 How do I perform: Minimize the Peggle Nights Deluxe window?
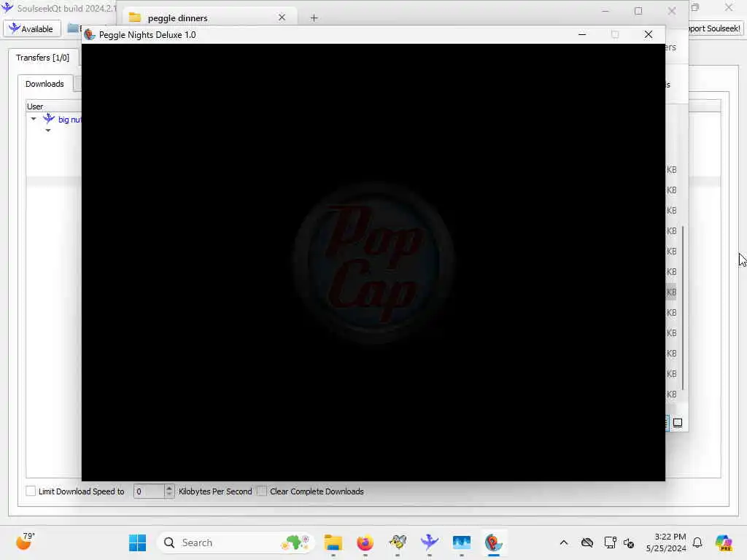pos(582,34)
